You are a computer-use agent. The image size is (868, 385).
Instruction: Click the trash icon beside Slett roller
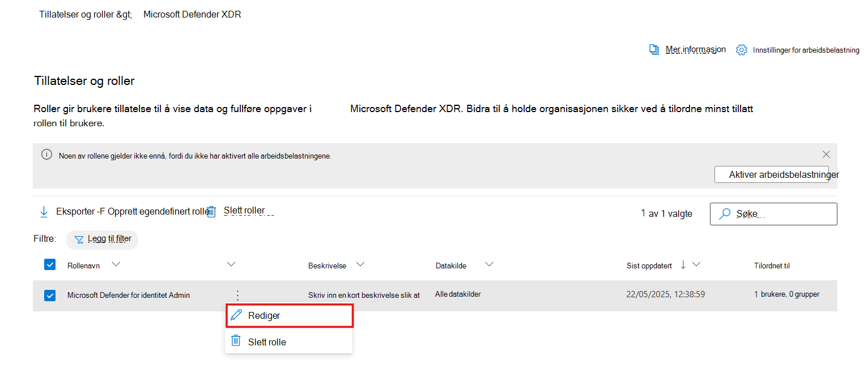tap(211, 212)
